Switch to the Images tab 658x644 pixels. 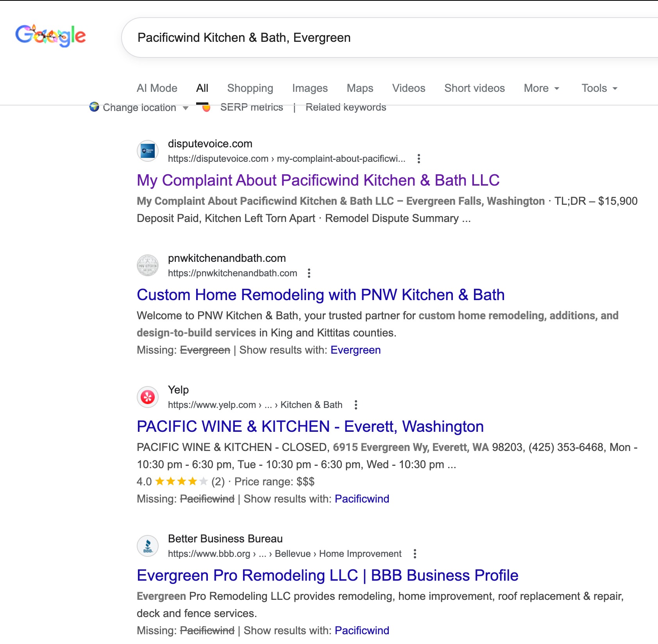(309, 88)
